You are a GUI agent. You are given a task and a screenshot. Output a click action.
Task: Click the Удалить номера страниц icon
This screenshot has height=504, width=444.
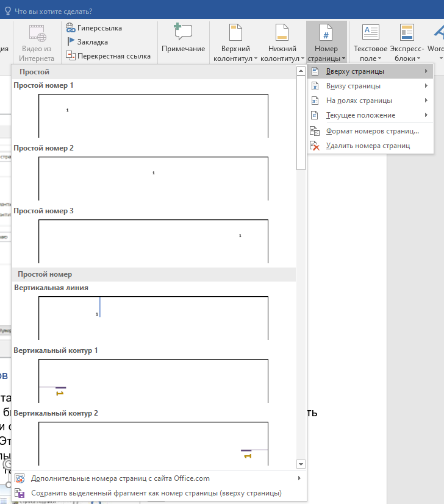tap(315, 146)
